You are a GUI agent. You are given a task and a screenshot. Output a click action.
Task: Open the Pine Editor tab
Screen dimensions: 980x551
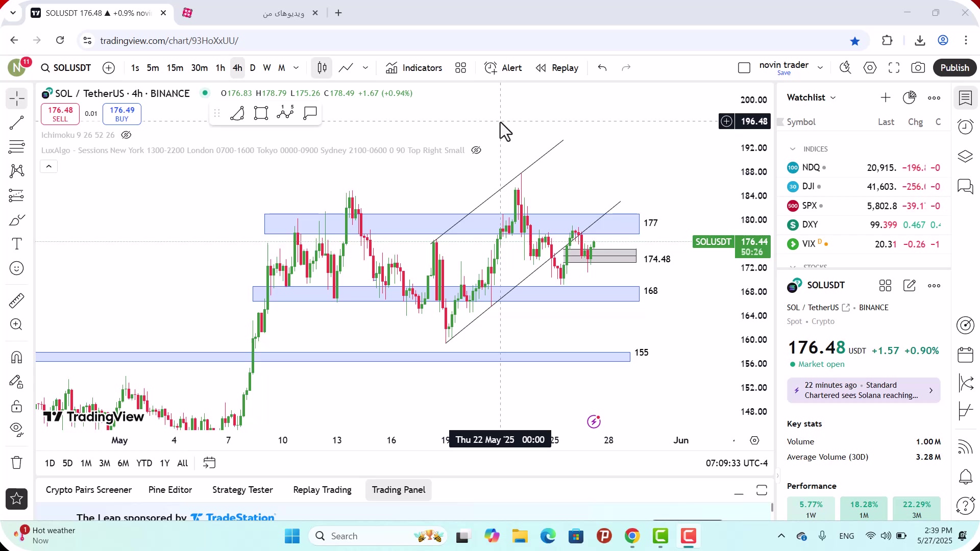170,490
